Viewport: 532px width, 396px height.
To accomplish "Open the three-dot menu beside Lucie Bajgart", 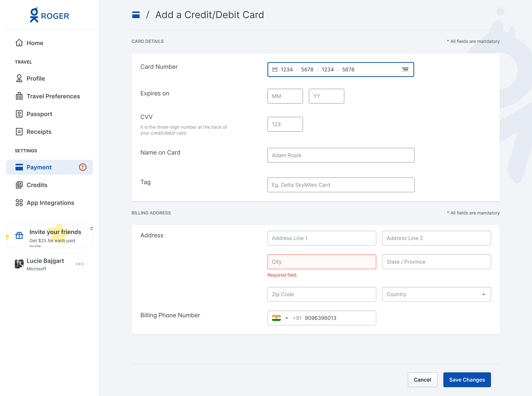I will pos(80,264).
